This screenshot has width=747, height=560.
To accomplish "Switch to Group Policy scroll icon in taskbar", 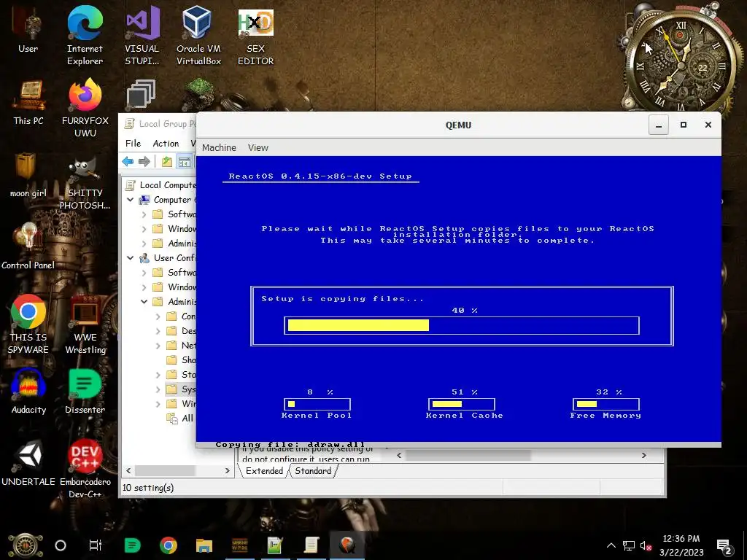I will point(311,545).
